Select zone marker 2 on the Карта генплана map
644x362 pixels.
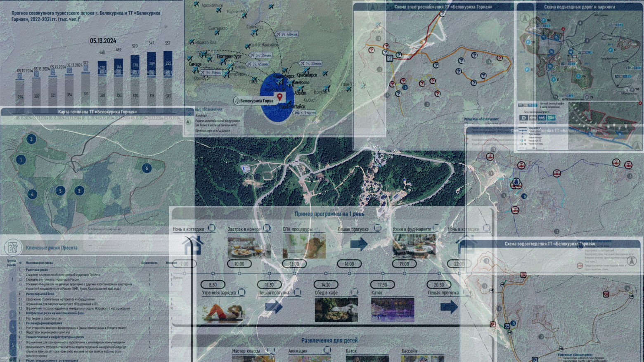click(79, 190)
